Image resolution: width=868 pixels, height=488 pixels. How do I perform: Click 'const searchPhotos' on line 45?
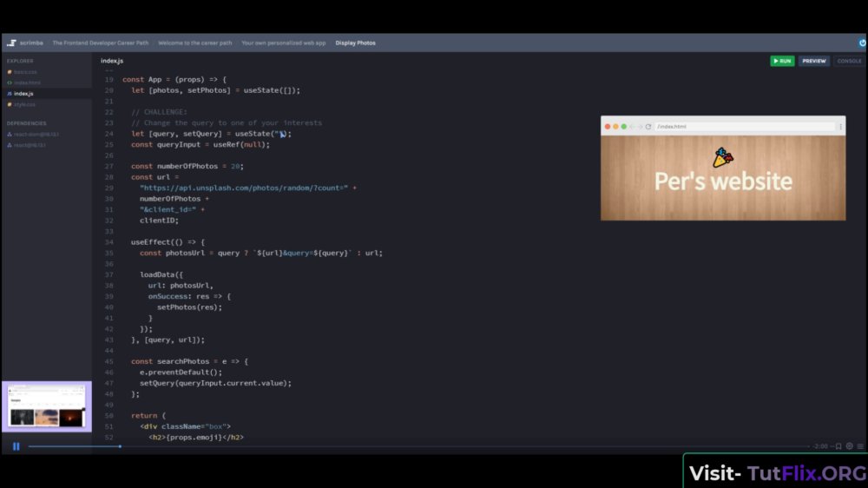click(x=170, y=361)
